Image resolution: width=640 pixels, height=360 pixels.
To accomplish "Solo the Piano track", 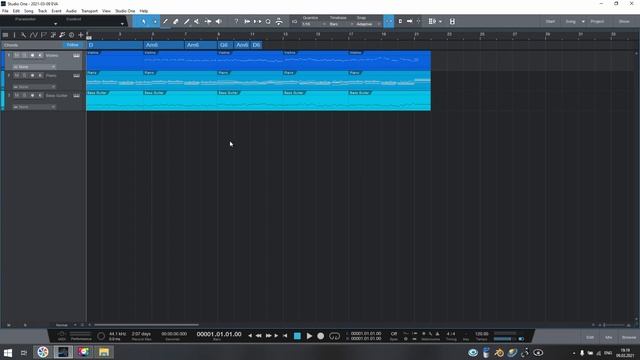I will point(24,76).
